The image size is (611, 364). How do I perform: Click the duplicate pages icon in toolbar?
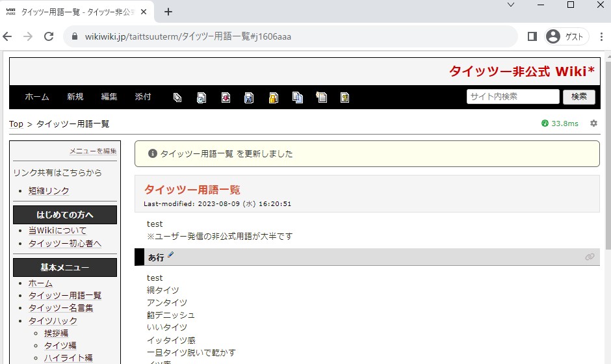(177, 97)
